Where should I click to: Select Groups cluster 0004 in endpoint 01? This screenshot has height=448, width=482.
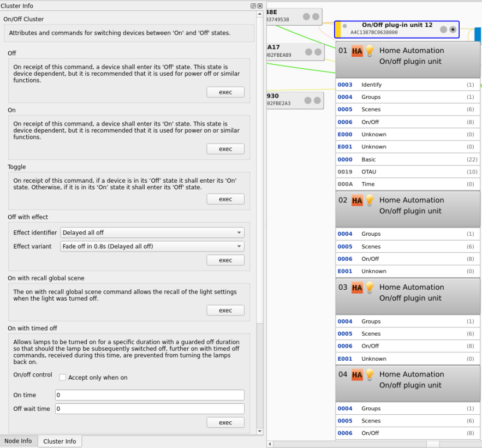pos(408,97)
